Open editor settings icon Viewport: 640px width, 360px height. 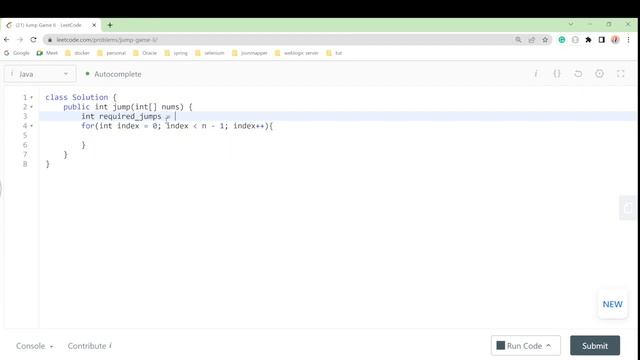point(599,73)
